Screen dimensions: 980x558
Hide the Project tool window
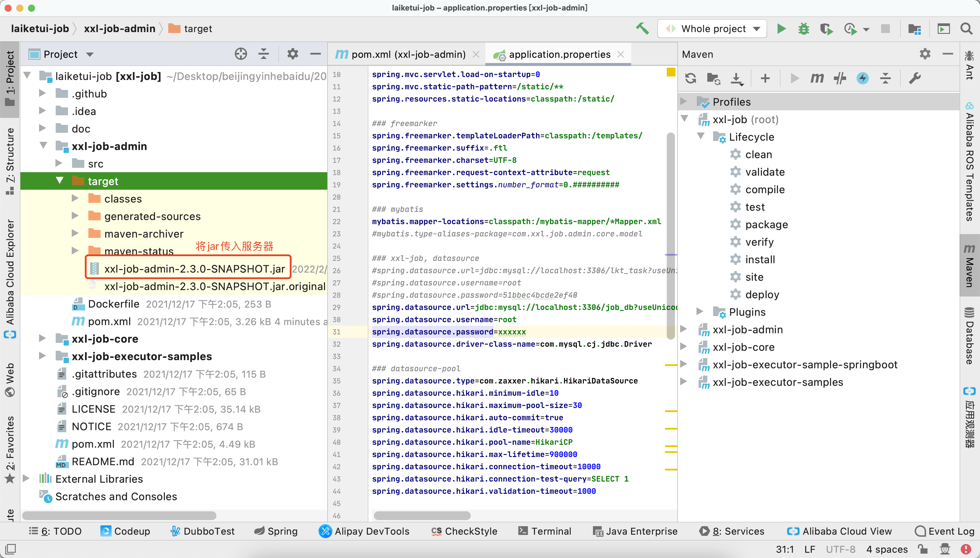coord(315,54)
